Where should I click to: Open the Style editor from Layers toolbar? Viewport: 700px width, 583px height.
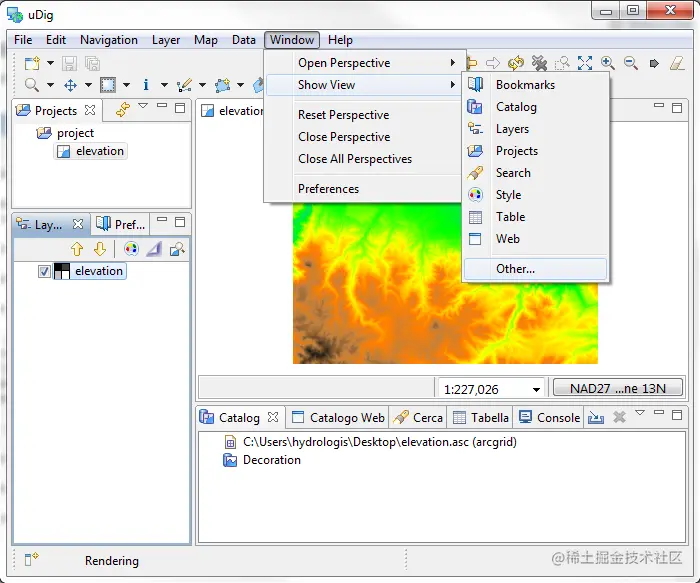click(131, 249)
